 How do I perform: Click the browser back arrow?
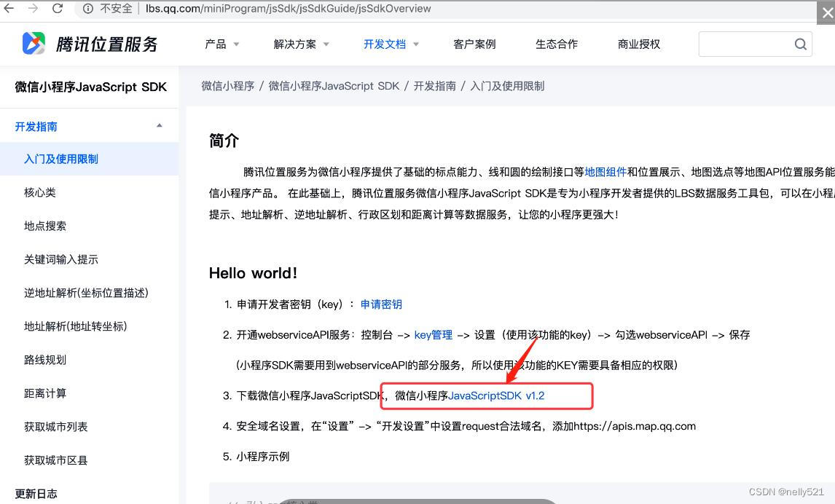pyautogui.click(x=9, y=8)
